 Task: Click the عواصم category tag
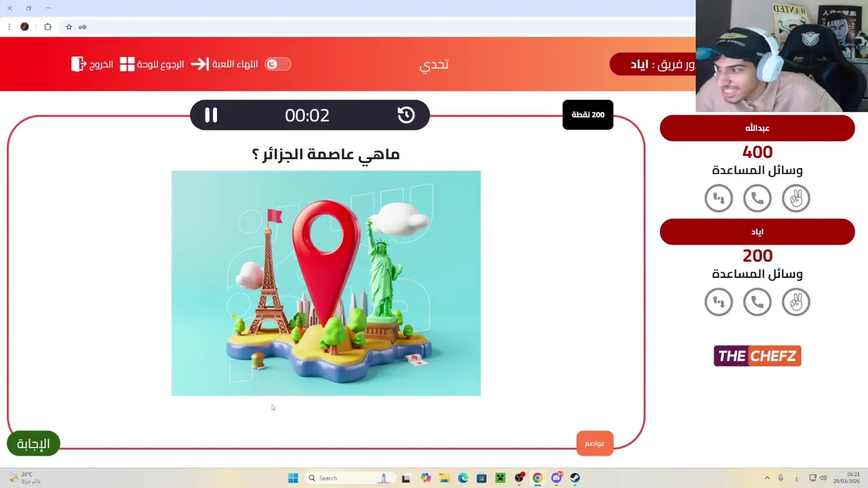(595, 443)
